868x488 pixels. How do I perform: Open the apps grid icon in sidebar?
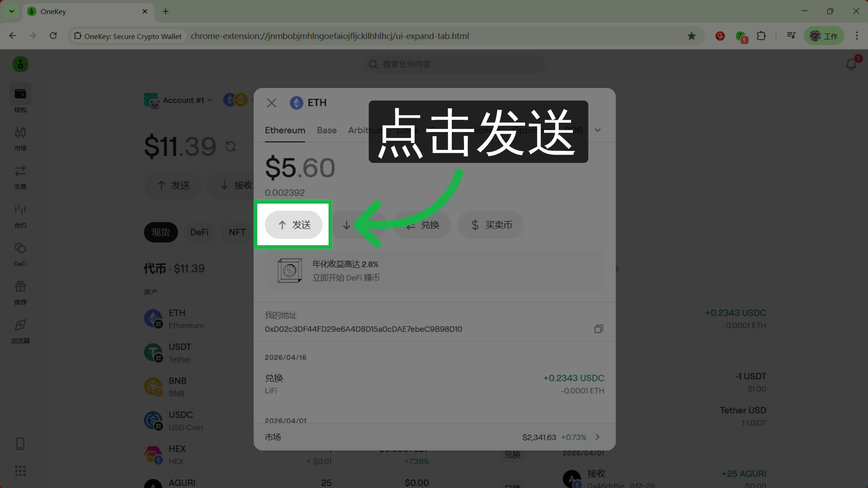click(x=20, y=471)
